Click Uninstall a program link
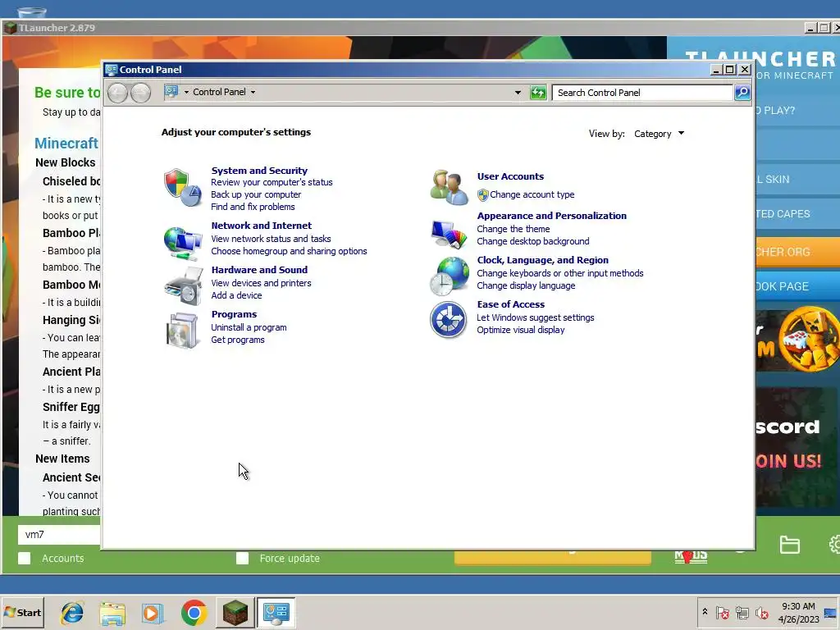Image resolution: width=840 pixels, height=630 pixels. 249,328
